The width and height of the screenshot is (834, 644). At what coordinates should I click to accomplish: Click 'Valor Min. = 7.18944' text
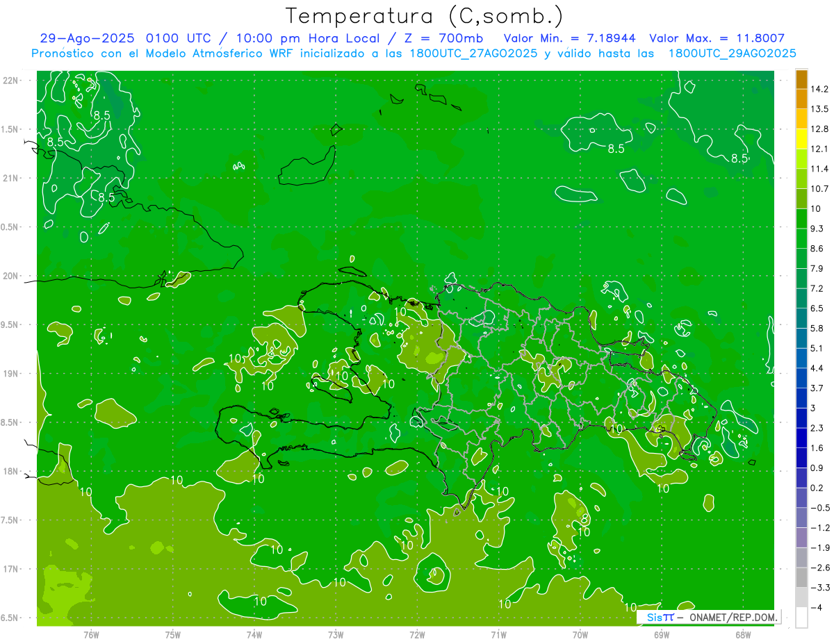pyautogui.click(x=570, y=38)
